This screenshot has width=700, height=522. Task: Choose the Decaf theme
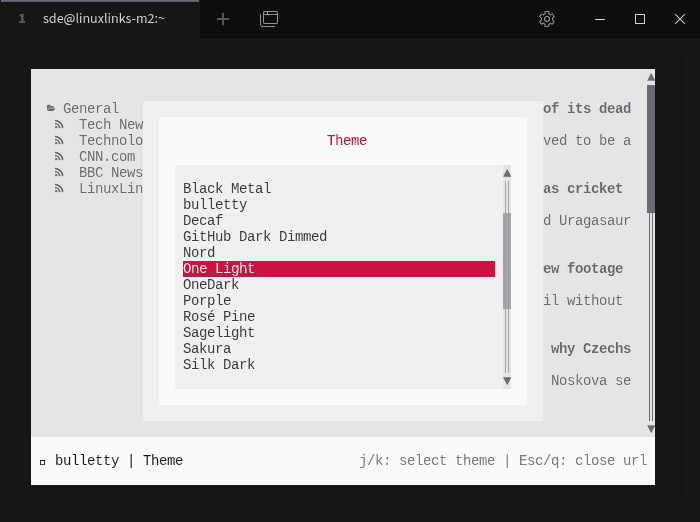339,221
